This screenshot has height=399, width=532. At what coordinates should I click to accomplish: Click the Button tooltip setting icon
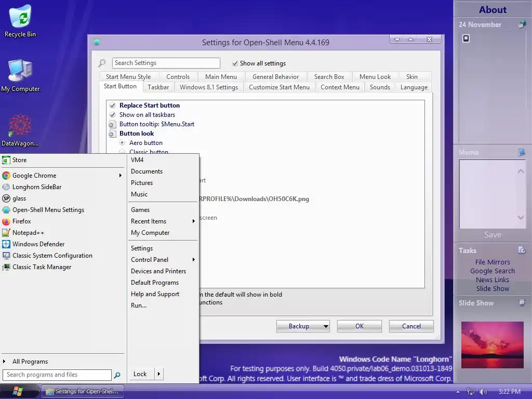112,124
